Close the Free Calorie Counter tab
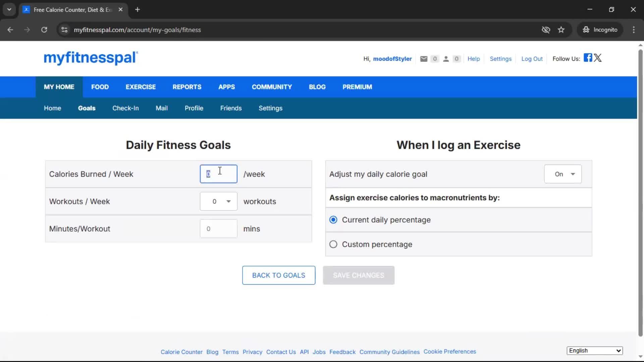The image size is (644, 362). coord(120,10)
